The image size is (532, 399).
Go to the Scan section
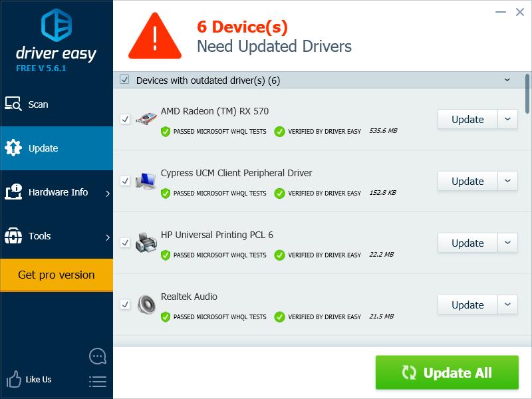[x=57, y=104]
